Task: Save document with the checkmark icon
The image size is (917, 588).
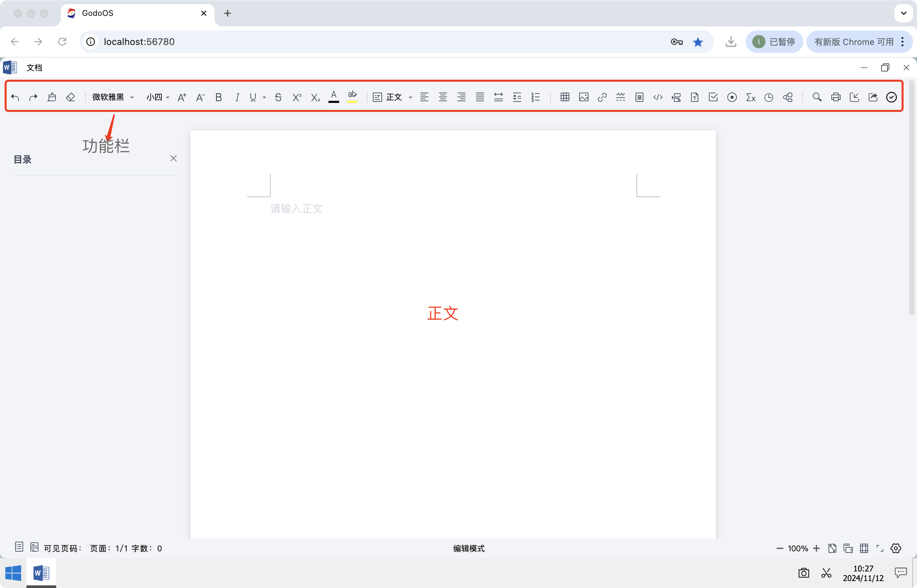Action: pos(892,97)
